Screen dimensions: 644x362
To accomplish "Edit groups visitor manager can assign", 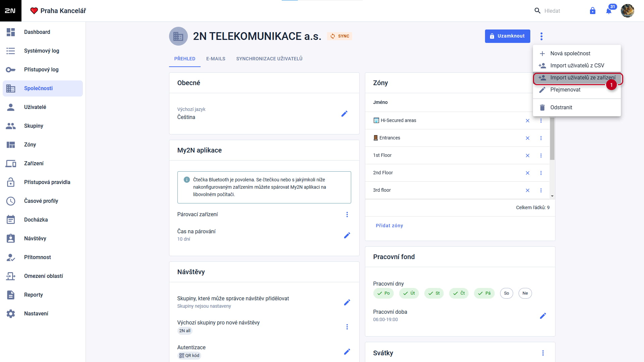I will [347, 303].
